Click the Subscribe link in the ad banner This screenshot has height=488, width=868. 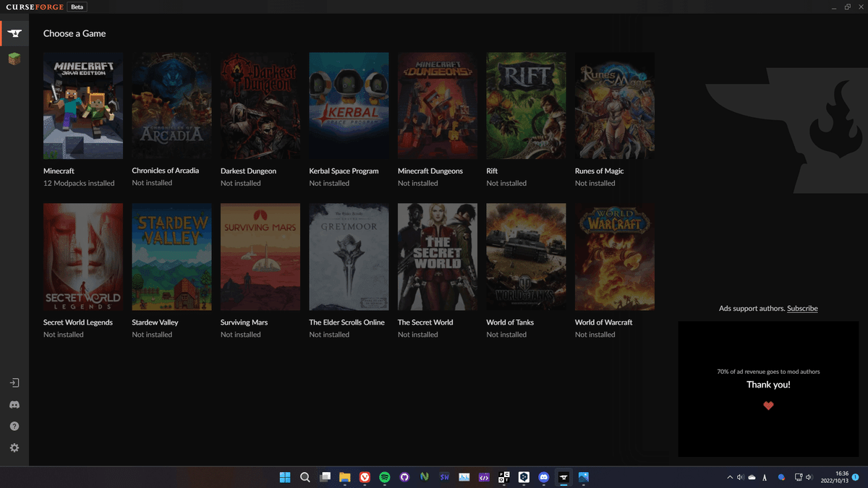pyautogui.click(x=801, y=308)
